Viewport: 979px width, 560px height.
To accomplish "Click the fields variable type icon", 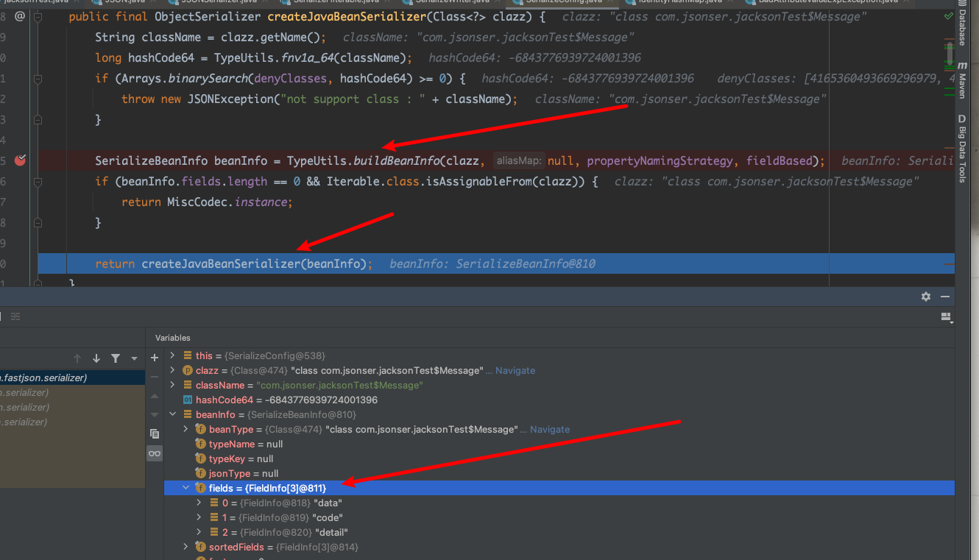I will click(200, 488).
